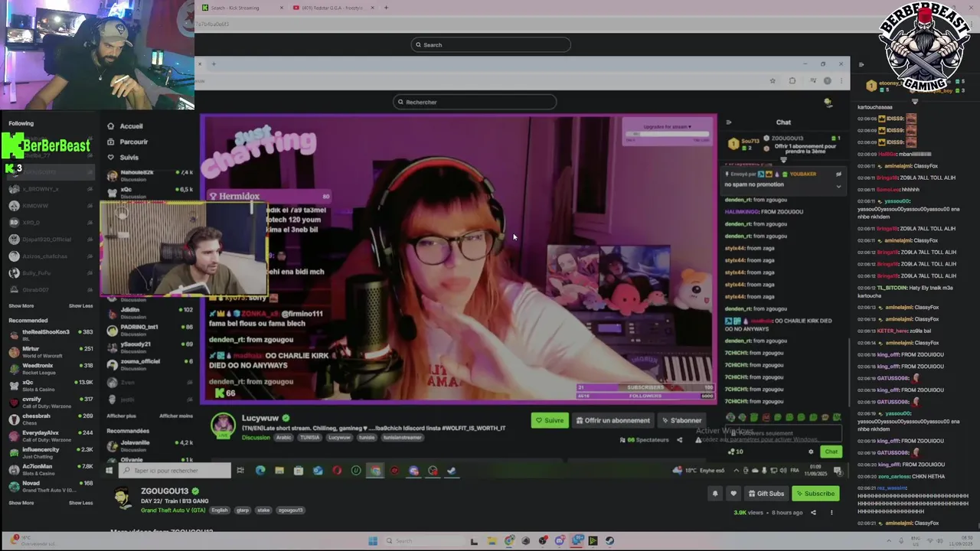Screen dimensions: 980x551
Task: Collapse the outer chat panel with its arrow icon
Action: (861, 64)
